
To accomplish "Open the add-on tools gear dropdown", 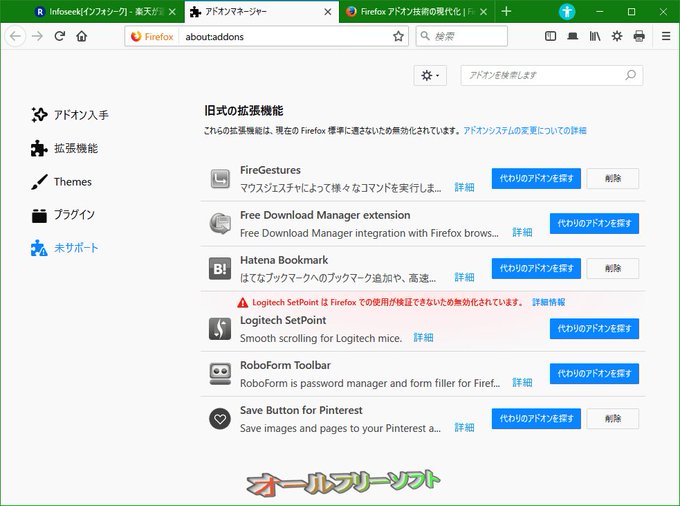I will pyautogui.click(x=430, y=75).
